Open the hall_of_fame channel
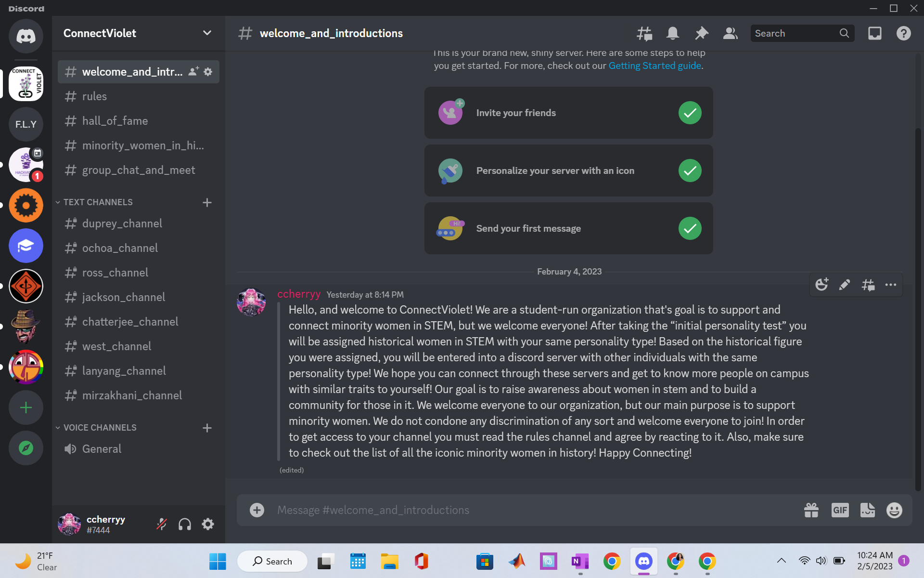 pyautogui.click(x=139, y=121)
